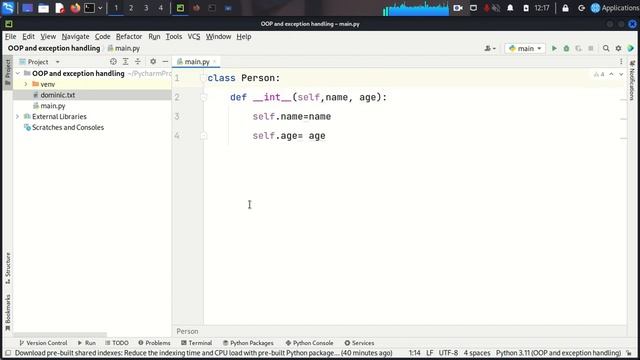Screen dimensions: 640x360
Task: Open the main run configuration dropdown
Action: coord(525,48)
